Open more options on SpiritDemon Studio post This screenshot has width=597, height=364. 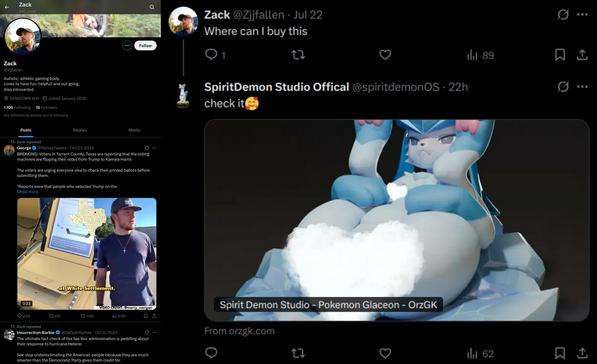tap(582, 86)
